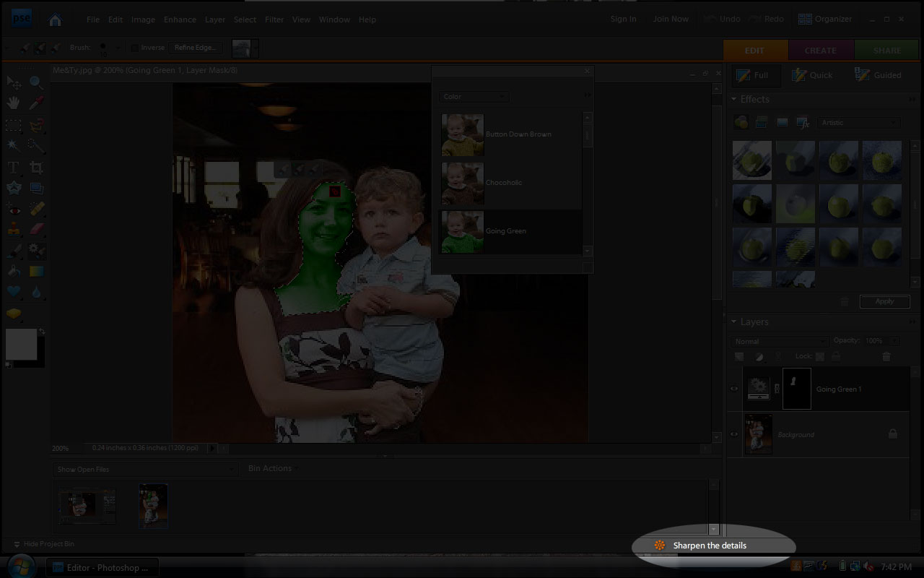Screen dimensions: 924x578
Task: Click the Sign In link
Action: [623, 19]
